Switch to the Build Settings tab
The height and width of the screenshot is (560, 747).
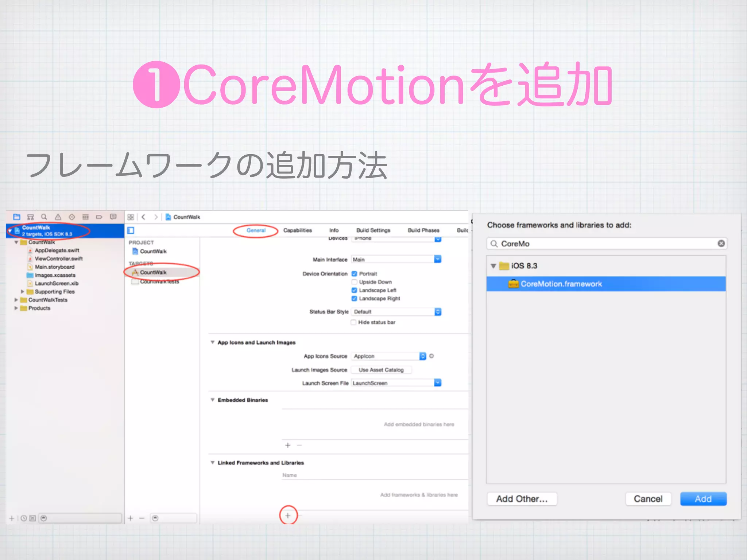tap(373, 230)
